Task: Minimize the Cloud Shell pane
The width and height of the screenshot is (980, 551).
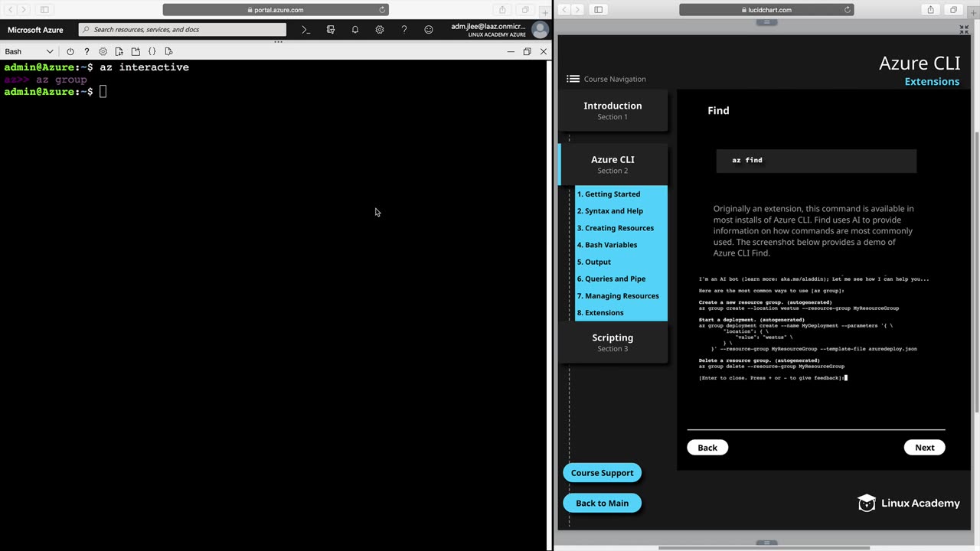Action: pos(511,51)
